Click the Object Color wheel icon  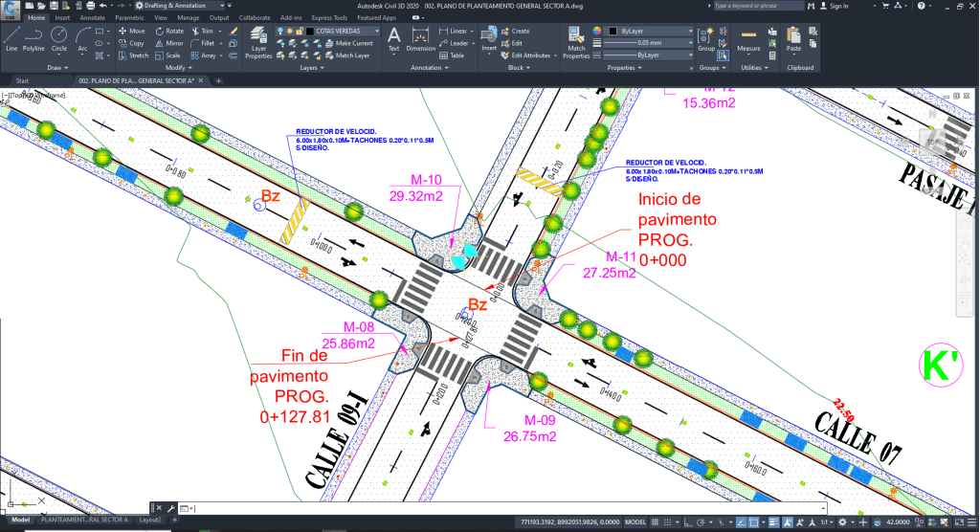tap(597, 31)
